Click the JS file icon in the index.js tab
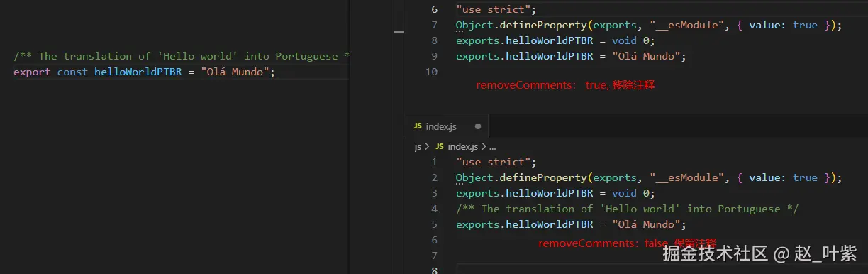868x274 pixels. (x=418, y=126)
